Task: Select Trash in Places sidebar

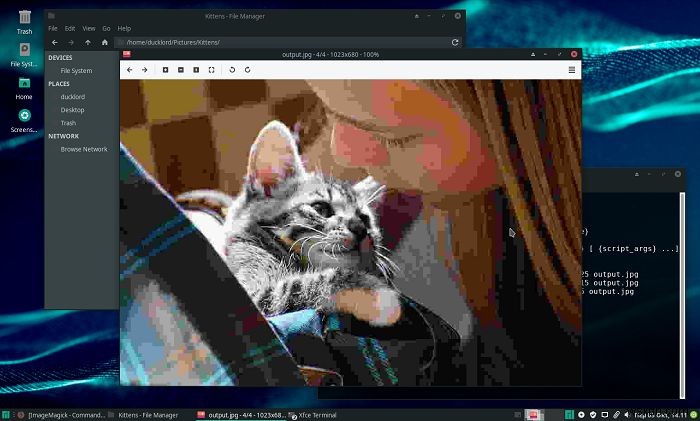Action: (x=68, y=123)
